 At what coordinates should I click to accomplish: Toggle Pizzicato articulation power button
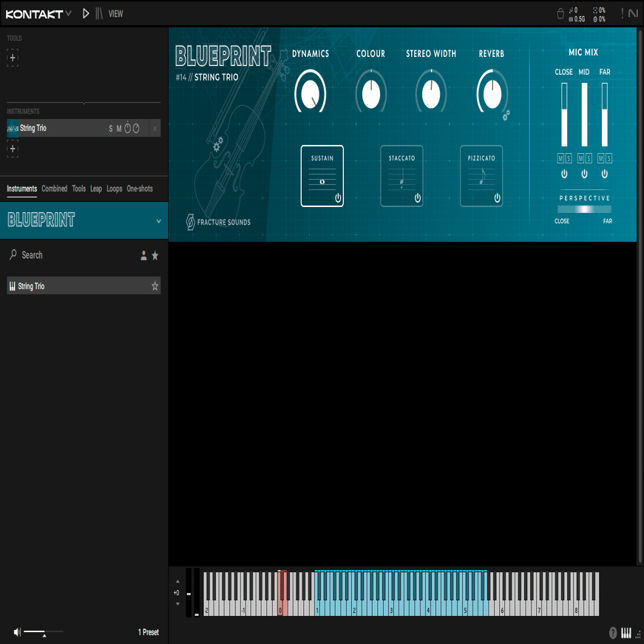pos(497,198)
